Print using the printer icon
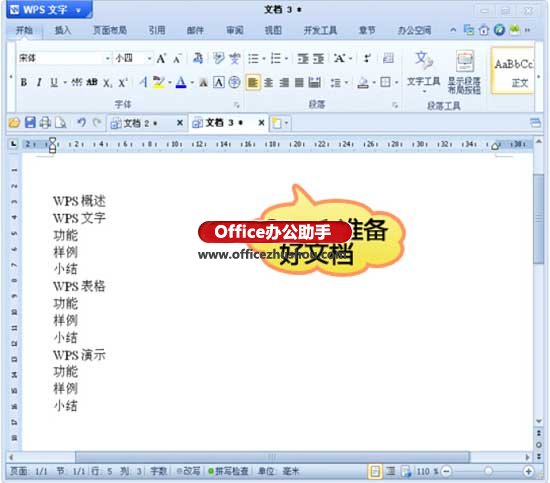 pos(45,123)
